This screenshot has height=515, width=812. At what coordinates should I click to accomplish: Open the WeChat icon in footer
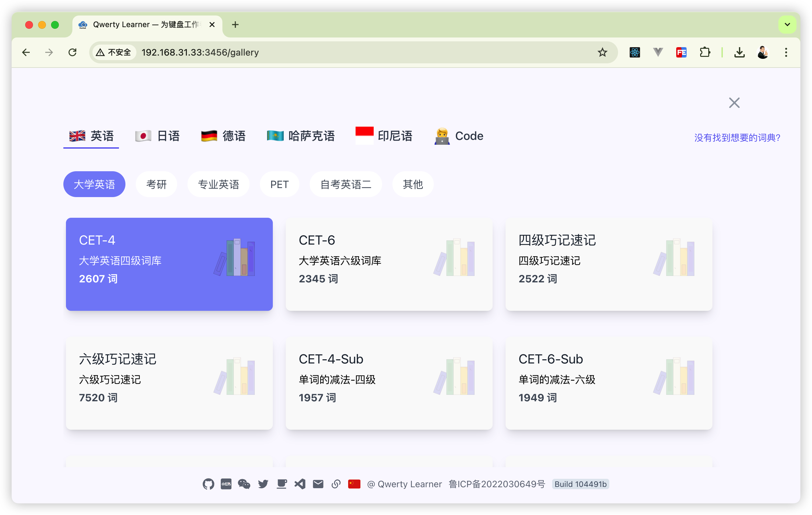(244, 484)
